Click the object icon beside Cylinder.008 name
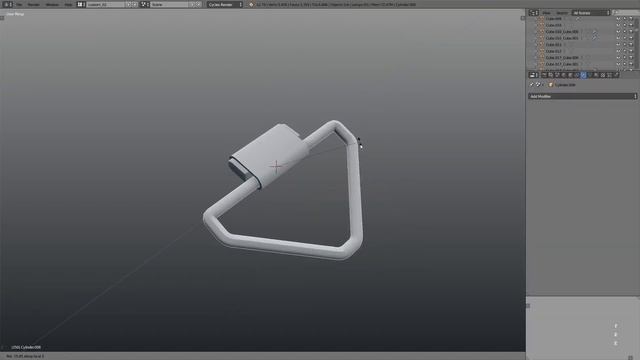640x360 pixels. click(x=551, y=85)
